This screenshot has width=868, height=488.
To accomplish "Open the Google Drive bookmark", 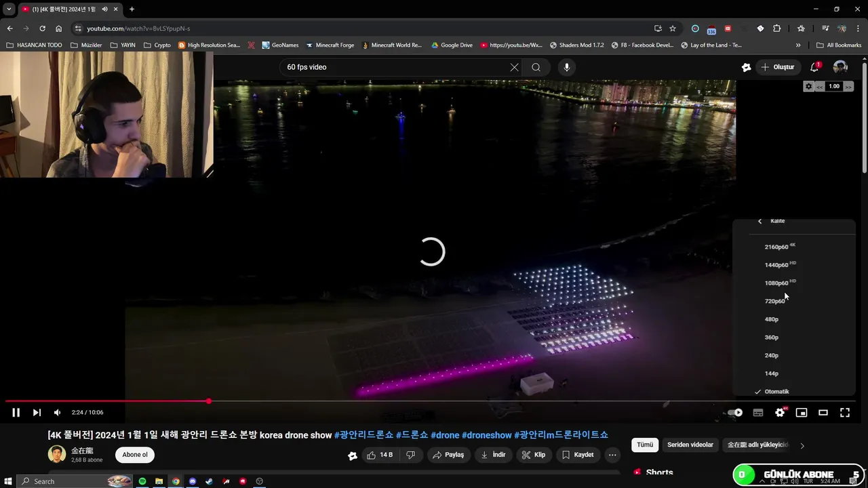I will pos(452,45).
